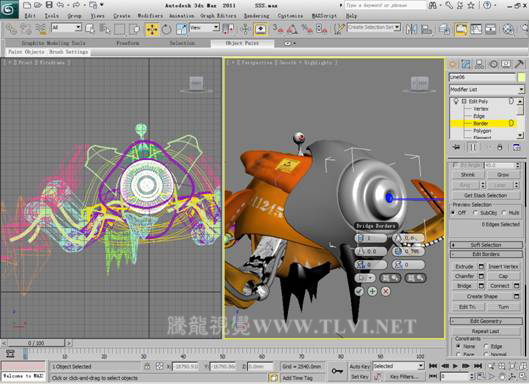The height and width of the screenshot is (384, 529).
Task: Open the Utilities hammer panel tab
Action: [x=519, y=64]
